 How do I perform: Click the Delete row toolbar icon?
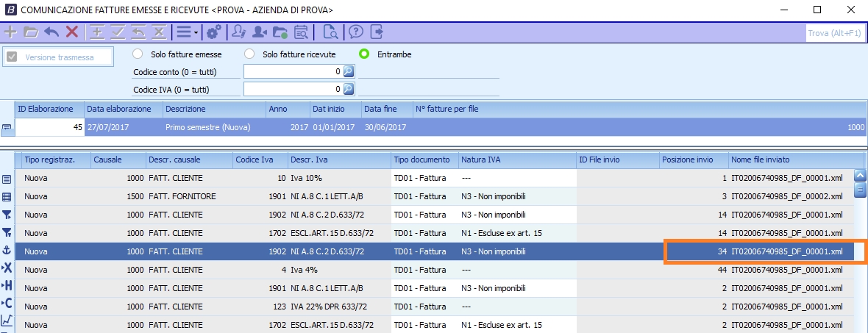pyautogui.click(x=159, y=32)
